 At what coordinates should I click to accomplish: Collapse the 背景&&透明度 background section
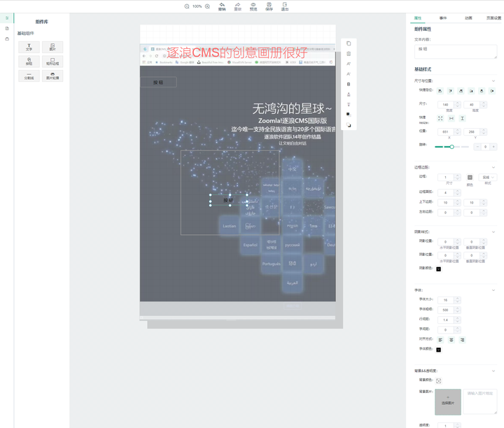coord(493,371)
